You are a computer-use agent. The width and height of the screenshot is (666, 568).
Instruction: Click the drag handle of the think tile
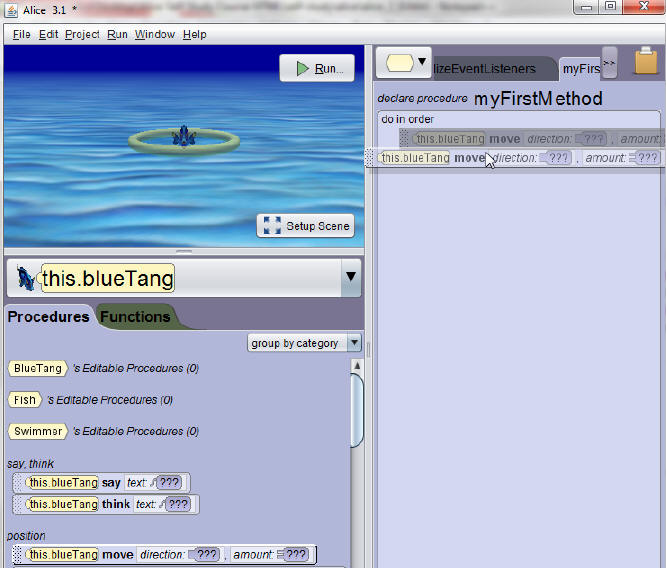[x=17, y=504]
